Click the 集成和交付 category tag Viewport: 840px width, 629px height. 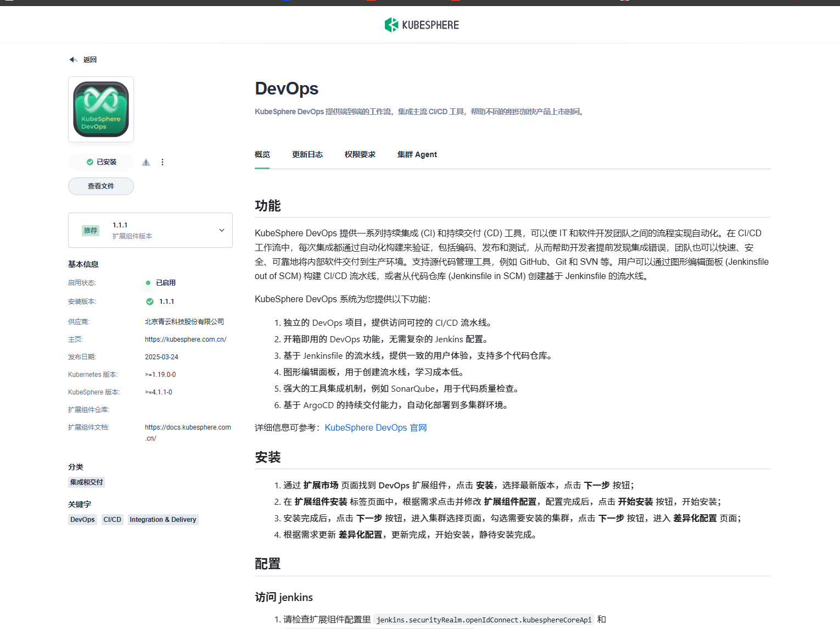(87, 482)
